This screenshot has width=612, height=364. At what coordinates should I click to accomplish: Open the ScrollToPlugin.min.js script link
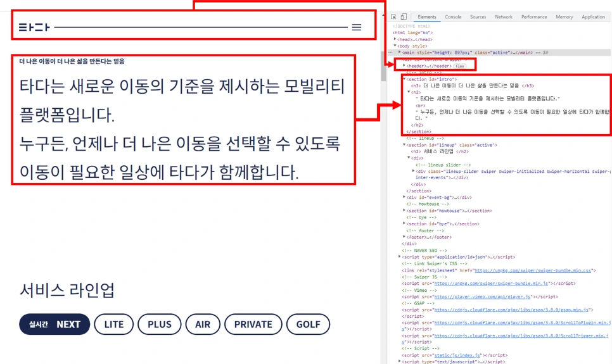521,323
